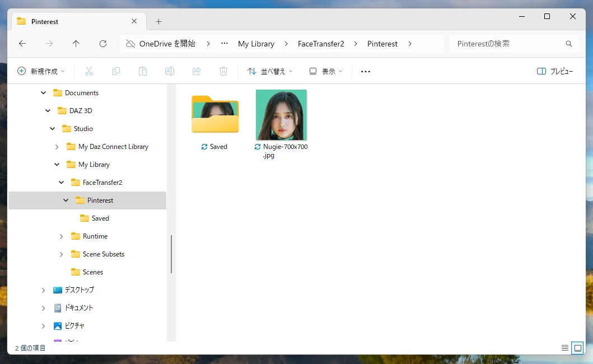Show hidden breadcrumb path ellipsis

[x=225, y=44]
